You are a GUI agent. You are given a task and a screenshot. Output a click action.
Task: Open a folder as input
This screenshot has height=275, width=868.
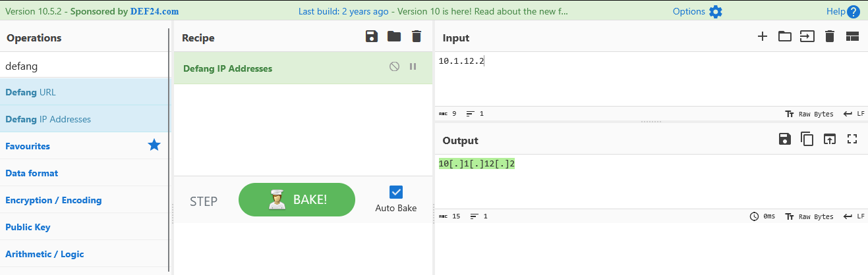click(x=785, y=37)
